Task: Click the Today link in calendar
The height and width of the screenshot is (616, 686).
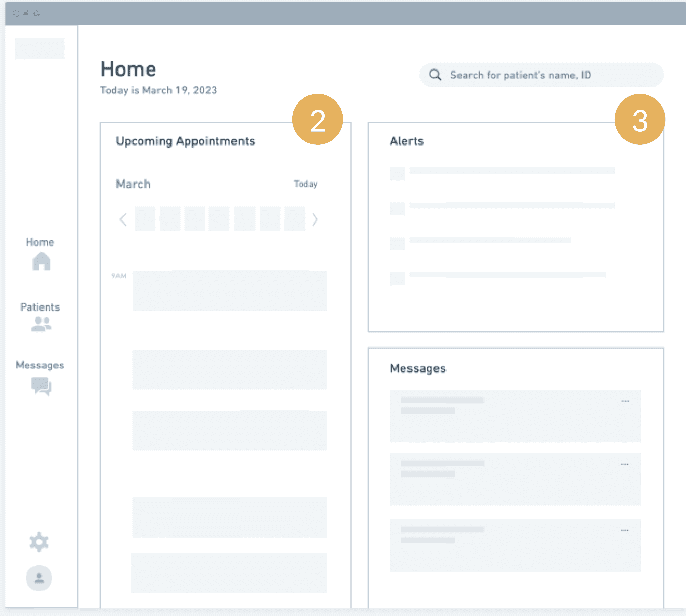Action: point(305,184)
